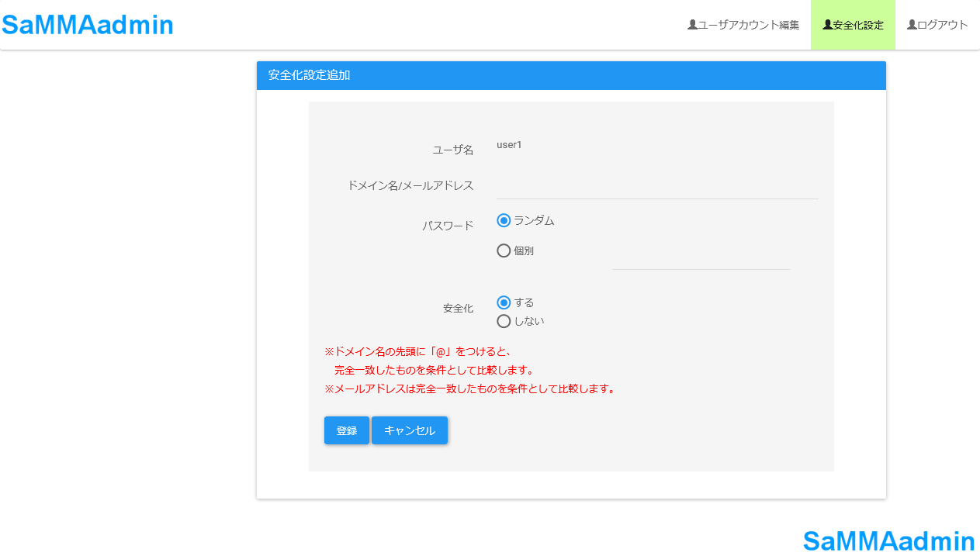Click the SaMMAadmin logo at top left
This screenshot has width=980, height=556.
point(88,25)
